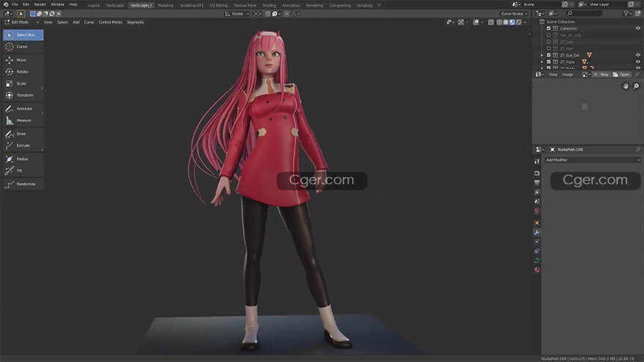This screenshot has height=362, width=644.
Task: Open the Curve Stroke dropdown
Action: 514,14
